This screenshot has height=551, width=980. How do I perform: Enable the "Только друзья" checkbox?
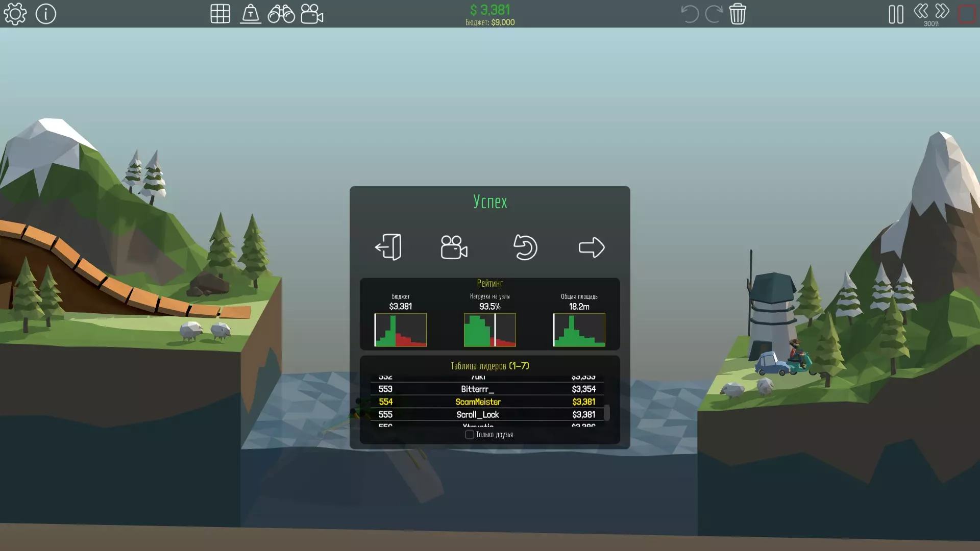coord(469,435)
